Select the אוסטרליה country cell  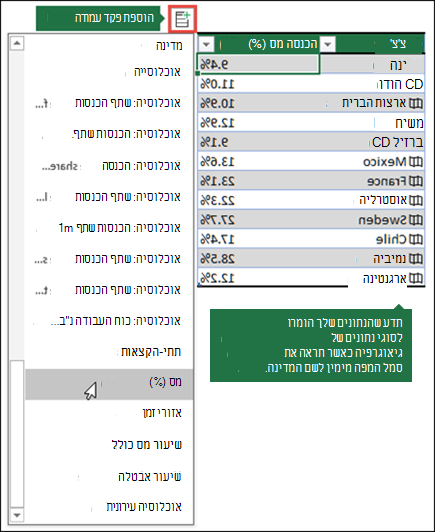pyautogui.click(x=373, y=201)
